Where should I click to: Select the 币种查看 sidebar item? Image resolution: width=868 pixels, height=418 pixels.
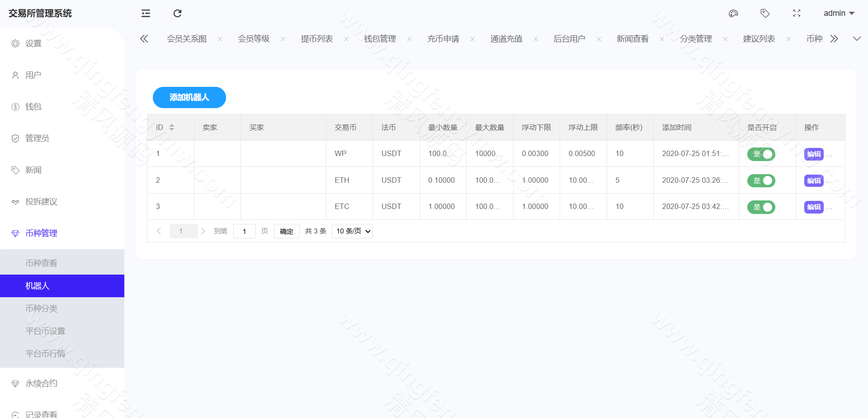41,262
